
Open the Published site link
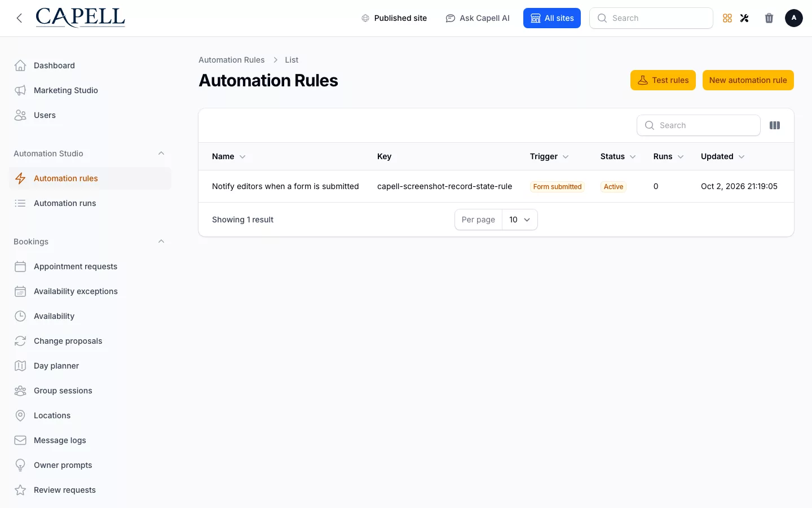[394, 18]
